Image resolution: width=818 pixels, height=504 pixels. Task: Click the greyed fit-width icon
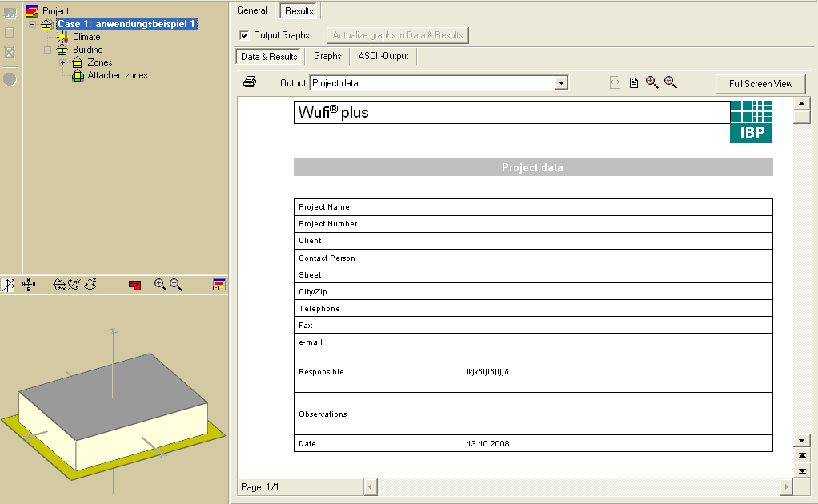tap(615, 83)
